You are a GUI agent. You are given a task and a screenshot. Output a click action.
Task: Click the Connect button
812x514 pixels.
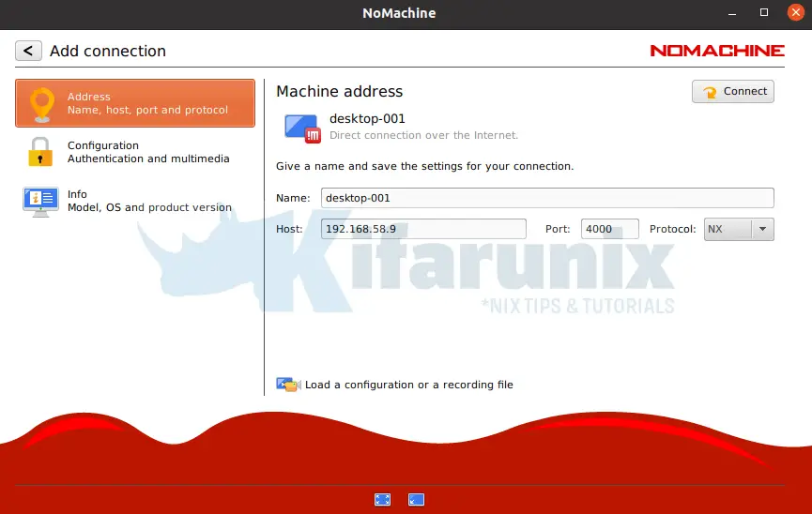[x=733, y=92]
